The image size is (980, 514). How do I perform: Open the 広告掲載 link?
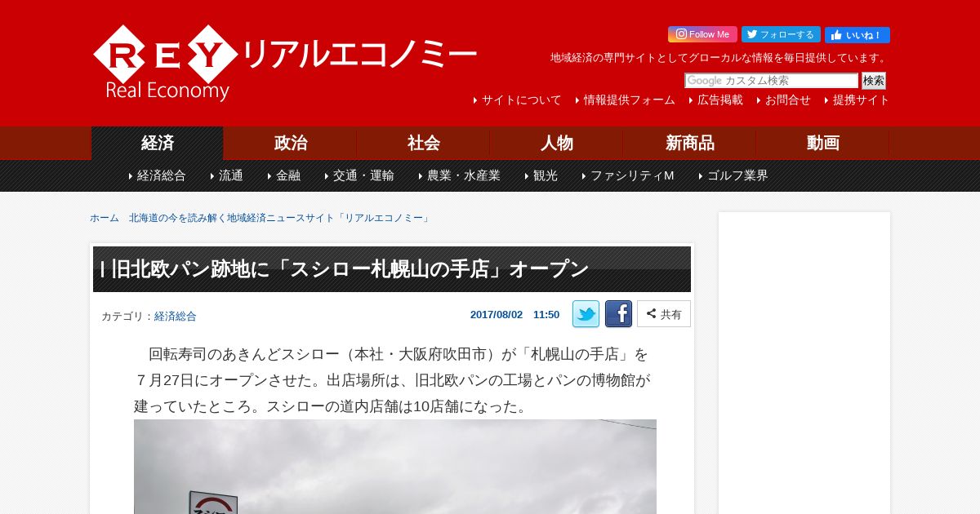click(719, 100)
